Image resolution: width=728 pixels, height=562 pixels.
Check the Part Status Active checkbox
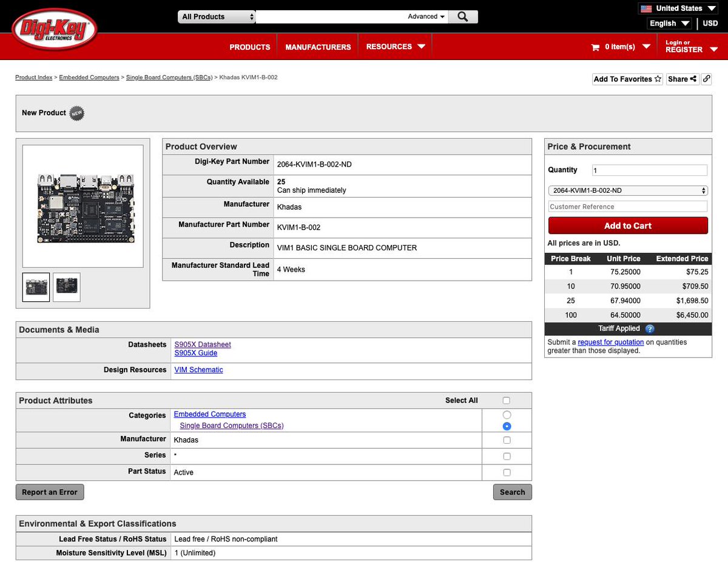pyautogui.click(x=507, y=472)
